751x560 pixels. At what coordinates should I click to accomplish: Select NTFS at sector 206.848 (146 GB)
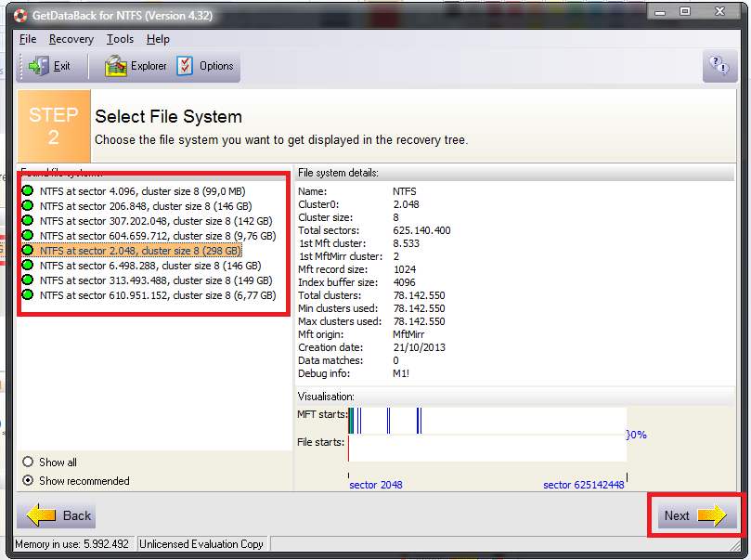coord(146,206)
